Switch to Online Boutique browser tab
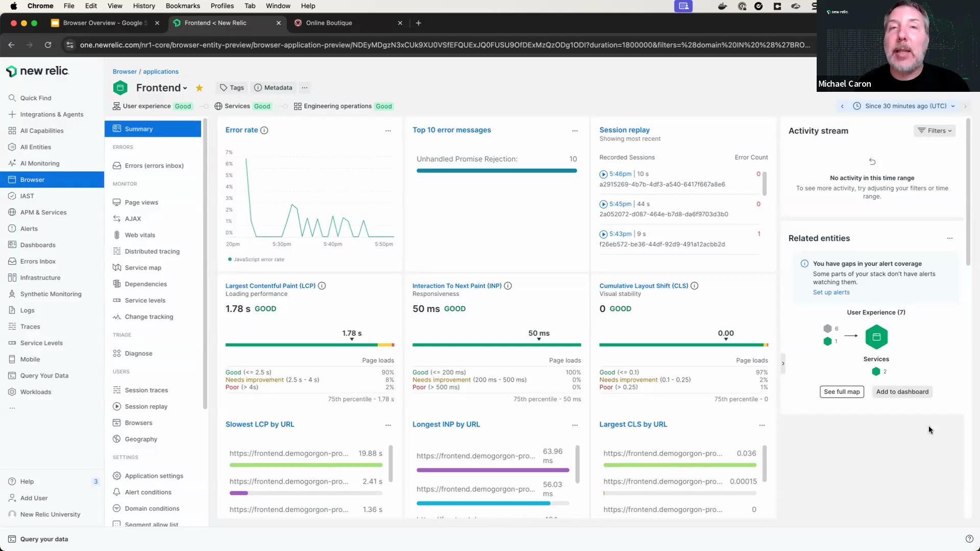Viewport: 980px width, 551px height. (349, 23)
